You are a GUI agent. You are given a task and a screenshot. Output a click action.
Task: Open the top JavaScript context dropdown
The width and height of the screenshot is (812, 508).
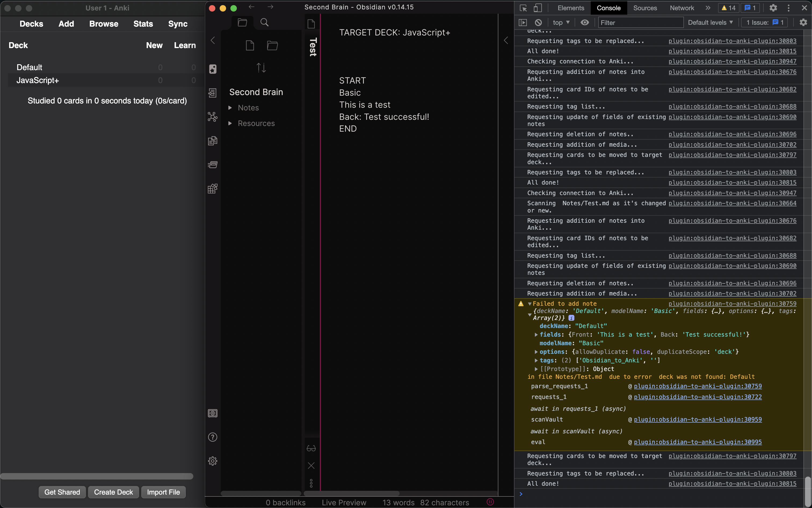(561, 23)
